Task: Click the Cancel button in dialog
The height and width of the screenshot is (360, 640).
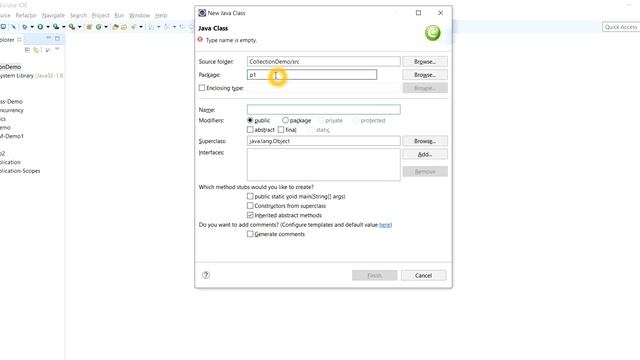Action: (x=423, y=276)
